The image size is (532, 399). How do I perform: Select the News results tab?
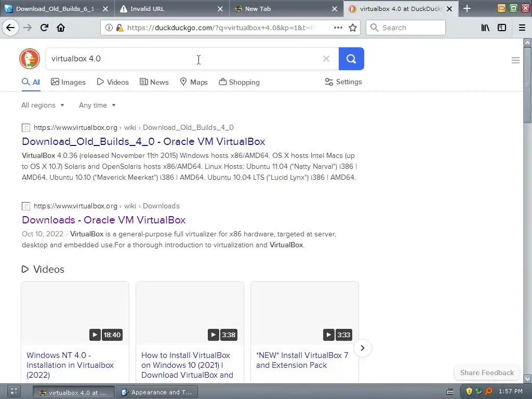(x=154, y=82)
